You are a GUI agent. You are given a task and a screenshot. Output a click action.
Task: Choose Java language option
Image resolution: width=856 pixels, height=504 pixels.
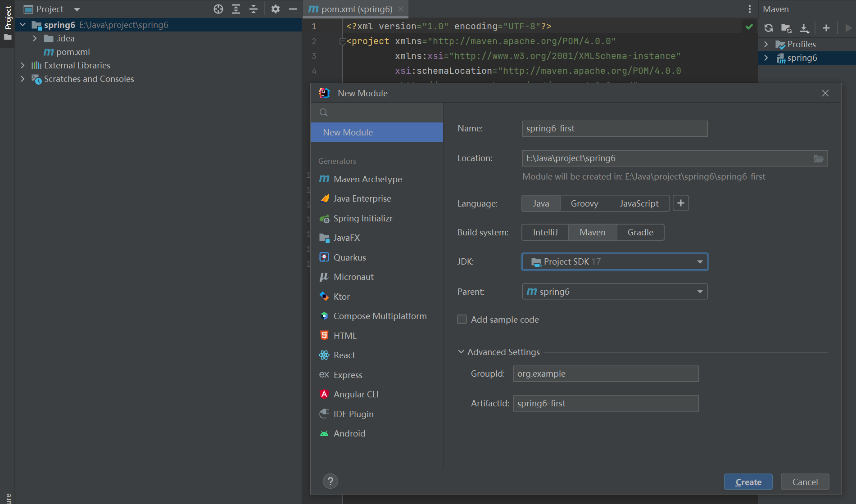(541, 203)
